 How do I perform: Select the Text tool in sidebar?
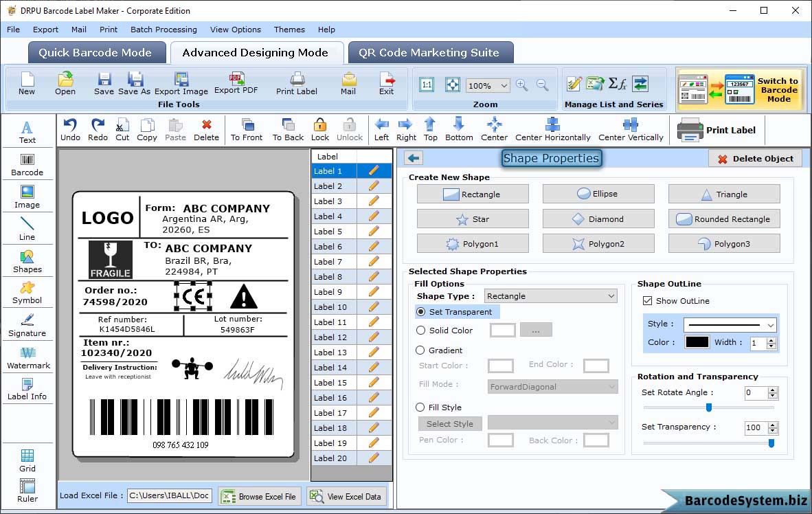(27, 132)
